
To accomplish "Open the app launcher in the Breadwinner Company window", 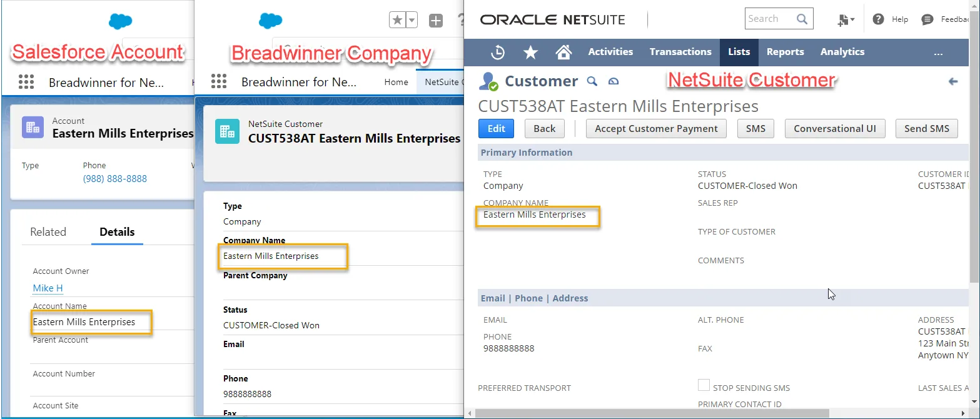I will [x=219, y=82].
